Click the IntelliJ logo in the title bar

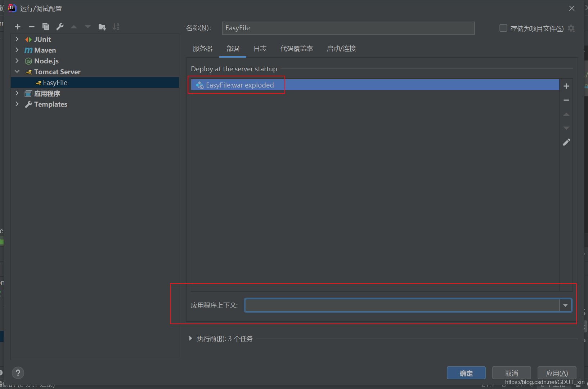[x=12, y=8]
